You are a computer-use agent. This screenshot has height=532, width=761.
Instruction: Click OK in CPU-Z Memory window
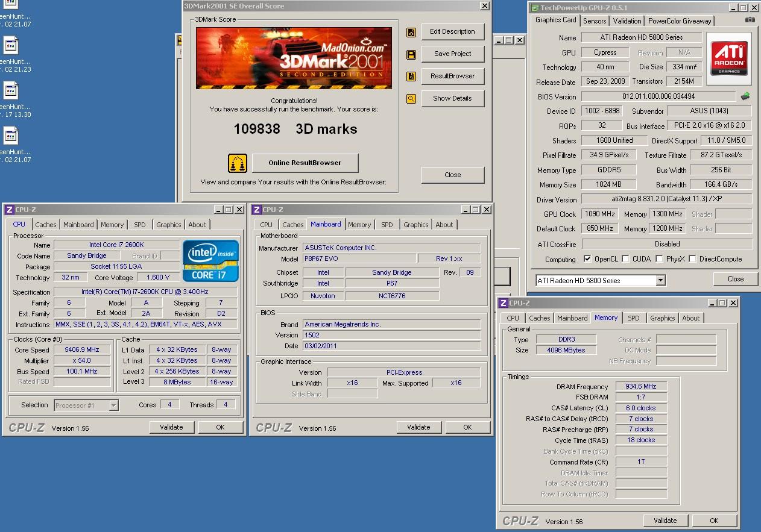[x=714, y=521]
